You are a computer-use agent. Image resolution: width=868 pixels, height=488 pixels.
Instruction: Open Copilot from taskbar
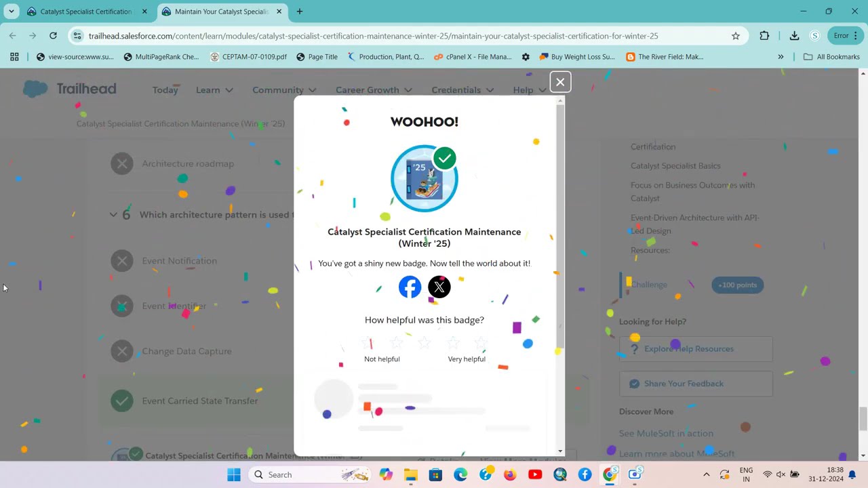[386, 474]
